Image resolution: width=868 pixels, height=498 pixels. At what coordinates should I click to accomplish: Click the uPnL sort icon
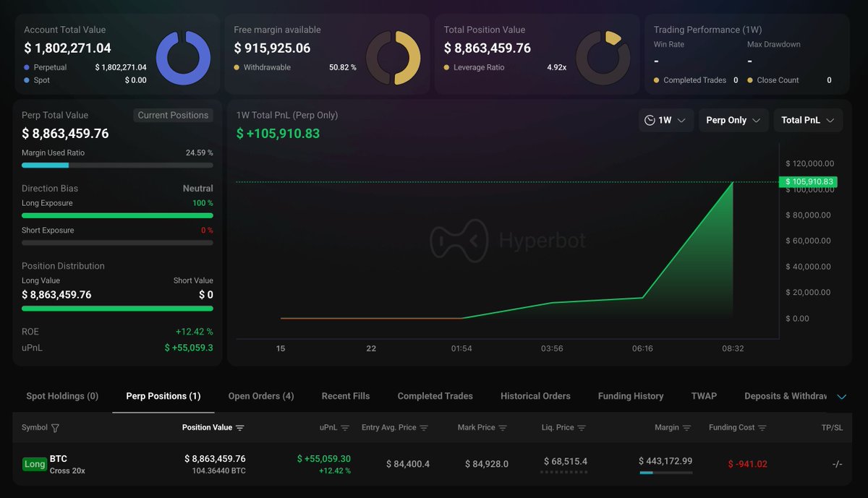coord(345,427)
